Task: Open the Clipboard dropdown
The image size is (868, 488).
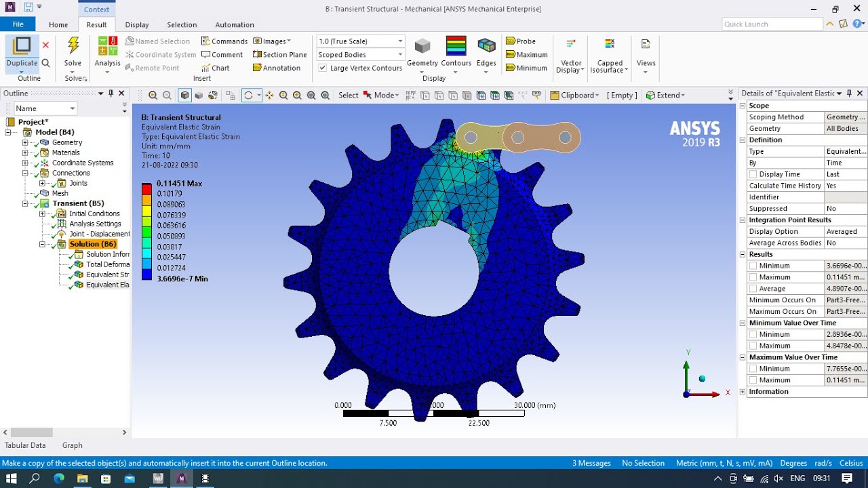Action: click(574, 96)
